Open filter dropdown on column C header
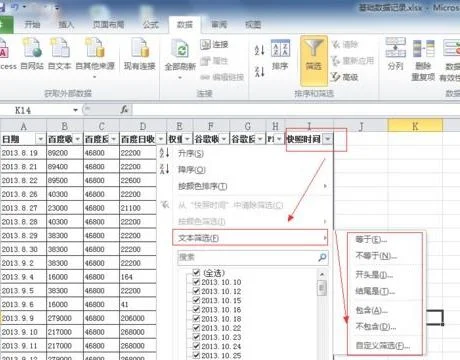 coord(114,139)
